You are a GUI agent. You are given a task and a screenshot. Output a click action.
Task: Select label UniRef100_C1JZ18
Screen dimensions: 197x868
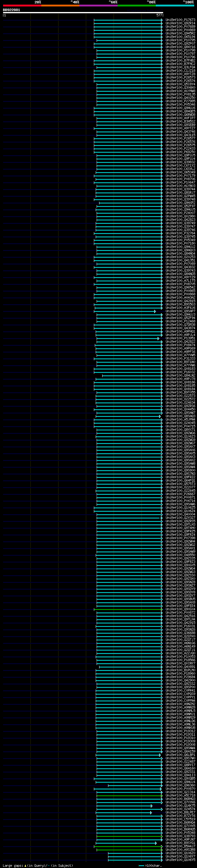180,71
